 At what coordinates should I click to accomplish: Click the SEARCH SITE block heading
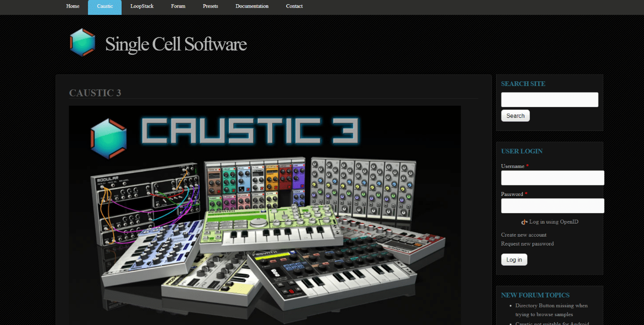click(x=523, y=84)
